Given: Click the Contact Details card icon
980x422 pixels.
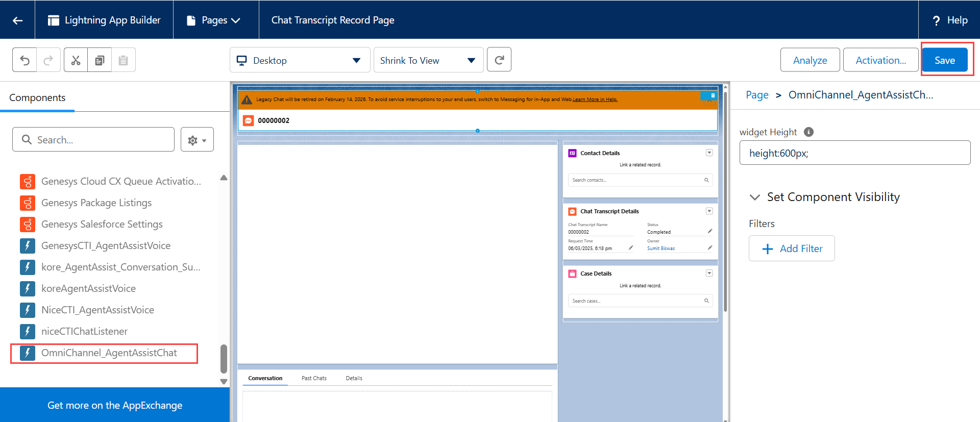Looking at the screenshot, I should 572,153.
